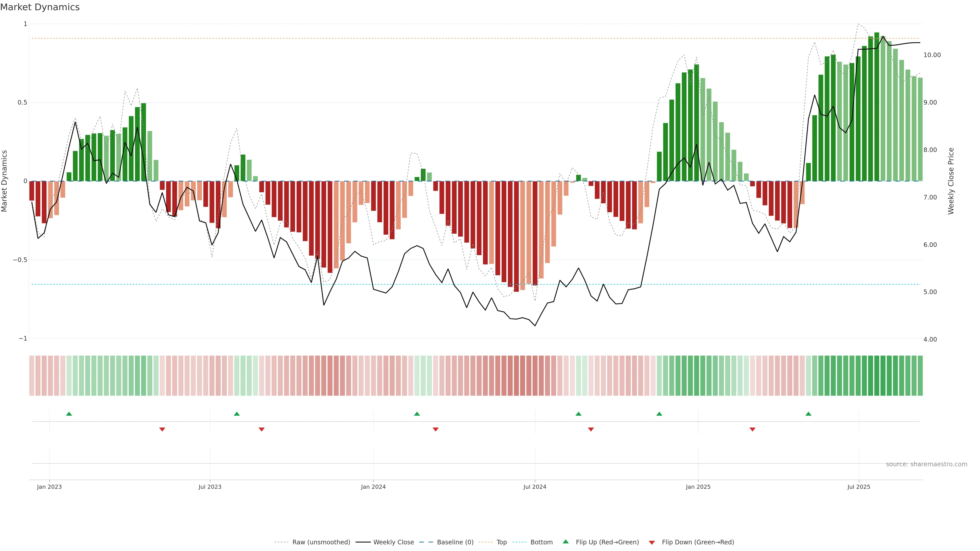The height and width of the screenshot is (551, 980).
Task: Click the tallest dark green bar near Jul 2025
Action: (x=877, y=106)
